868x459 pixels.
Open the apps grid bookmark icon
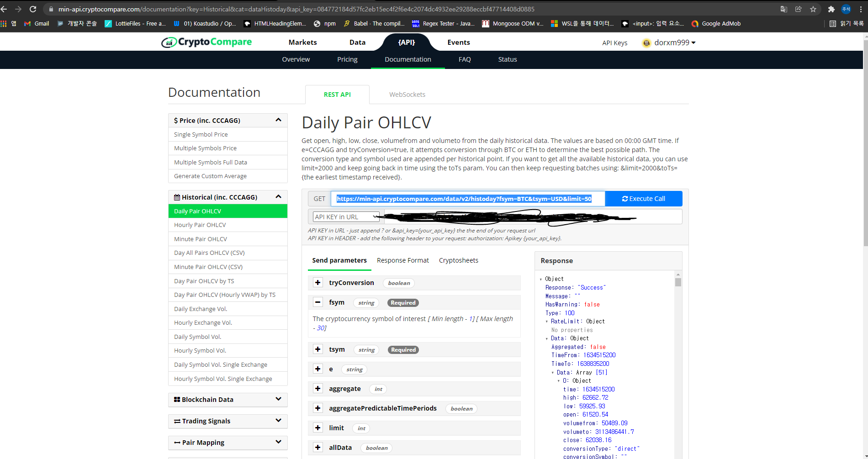tap(4, 24)
